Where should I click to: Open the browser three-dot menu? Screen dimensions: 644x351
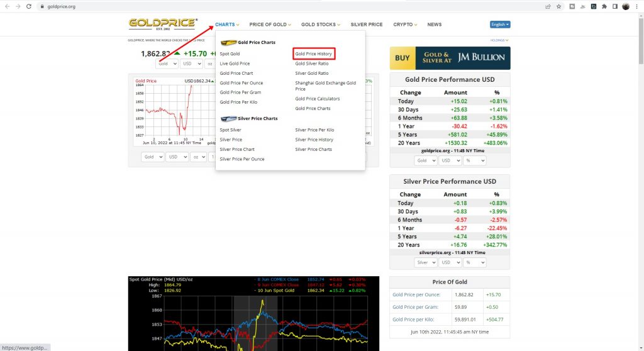pos(638,6)
